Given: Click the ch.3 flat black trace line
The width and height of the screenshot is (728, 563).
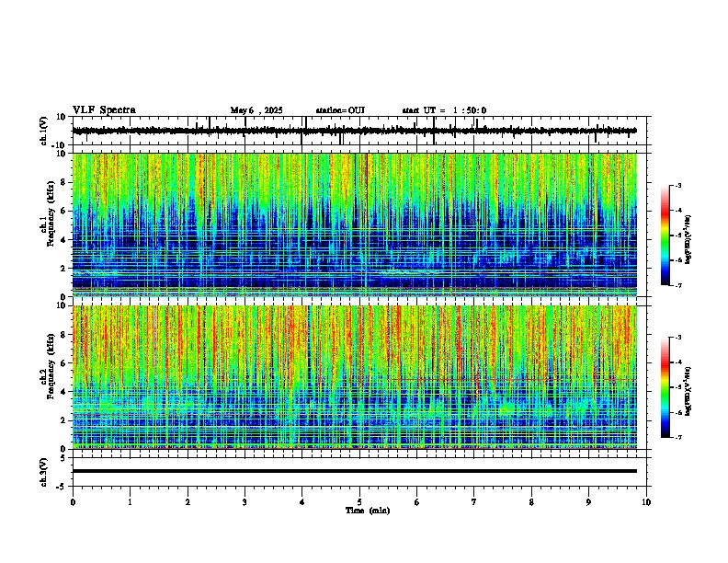Looking at the screenshot, I should click(x=355, y=471).
